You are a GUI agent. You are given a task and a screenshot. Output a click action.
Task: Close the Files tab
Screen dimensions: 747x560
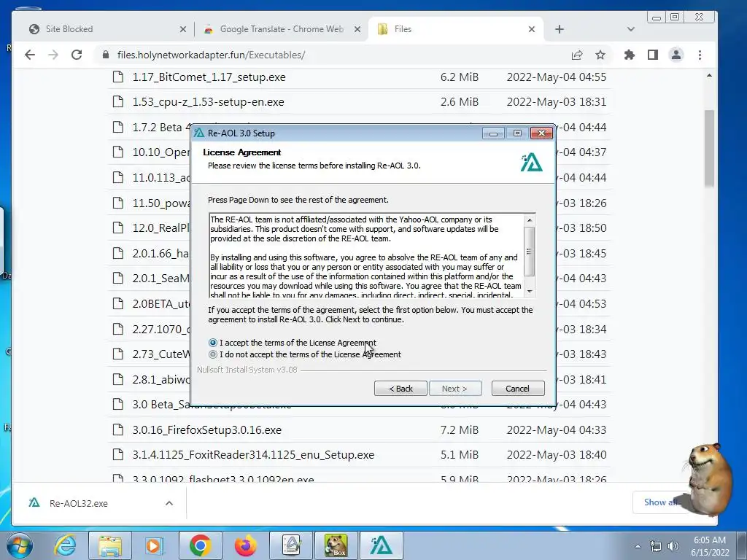tap(532, 29)
